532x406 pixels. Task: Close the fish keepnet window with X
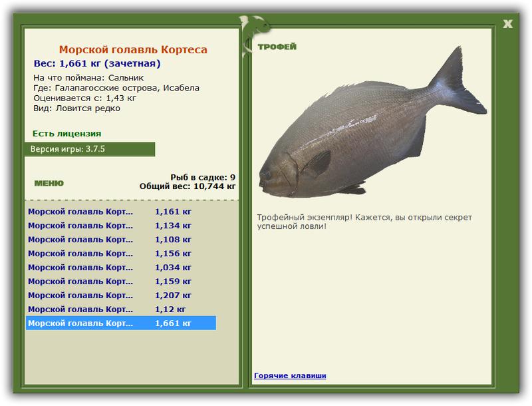[x=507, y=24]
